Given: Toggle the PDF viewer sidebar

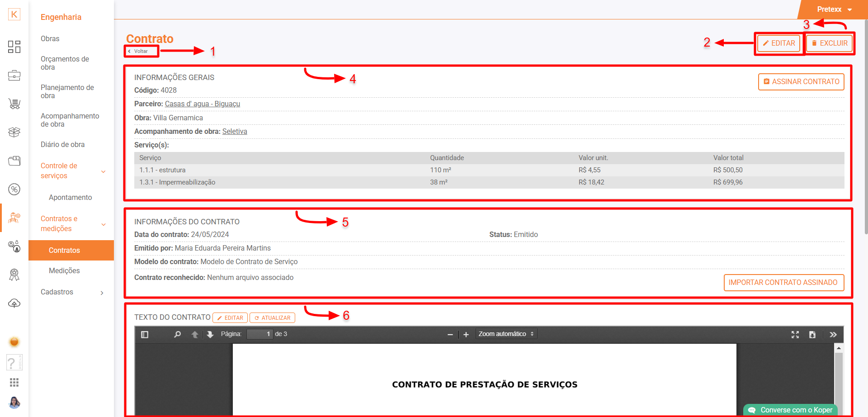Looking at the screenshot, I should [145, 335].
